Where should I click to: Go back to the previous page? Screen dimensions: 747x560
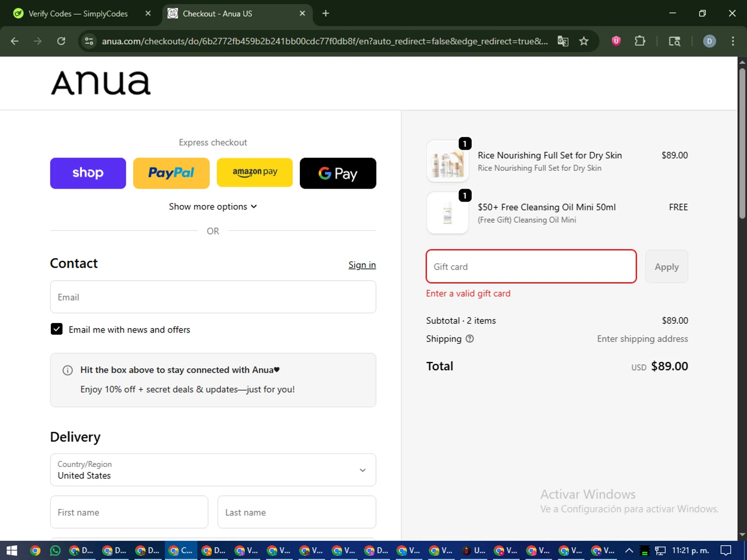pyautogui.click(x=14, y=41)
